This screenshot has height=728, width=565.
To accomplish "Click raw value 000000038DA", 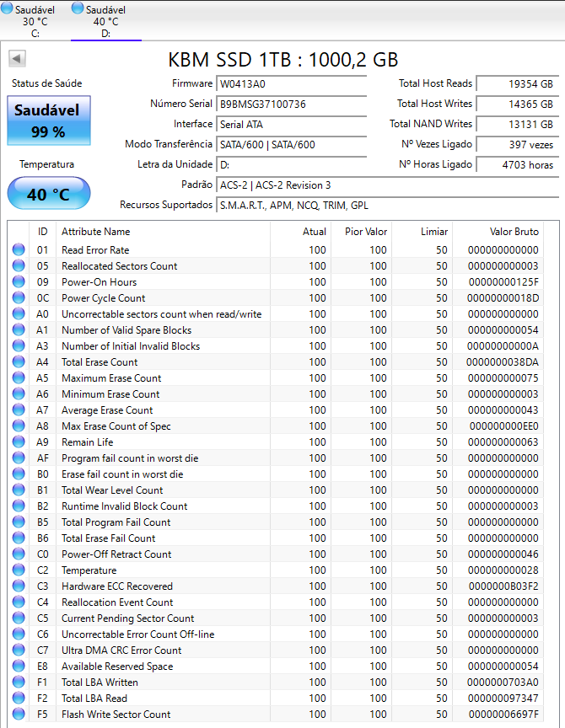I will [503, 362].
